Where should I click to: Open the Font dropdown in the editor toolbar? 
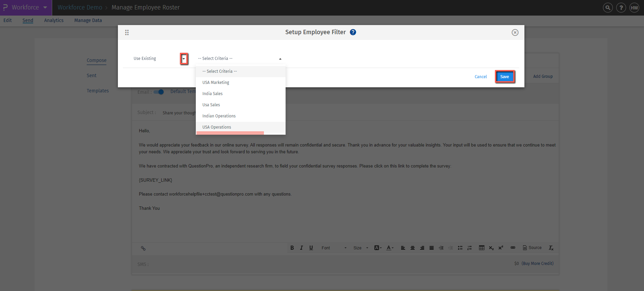click(x=334, y=248)
